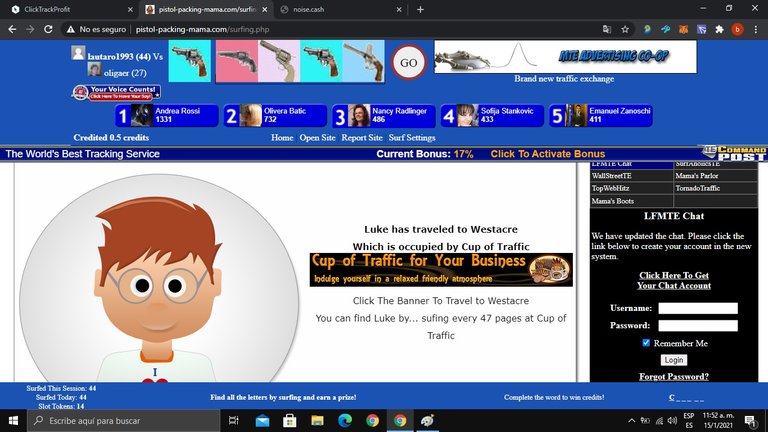The image size is (768, 432).
Task: Click the Cup of Traffic banner
Action: click(x=441, y=269)
